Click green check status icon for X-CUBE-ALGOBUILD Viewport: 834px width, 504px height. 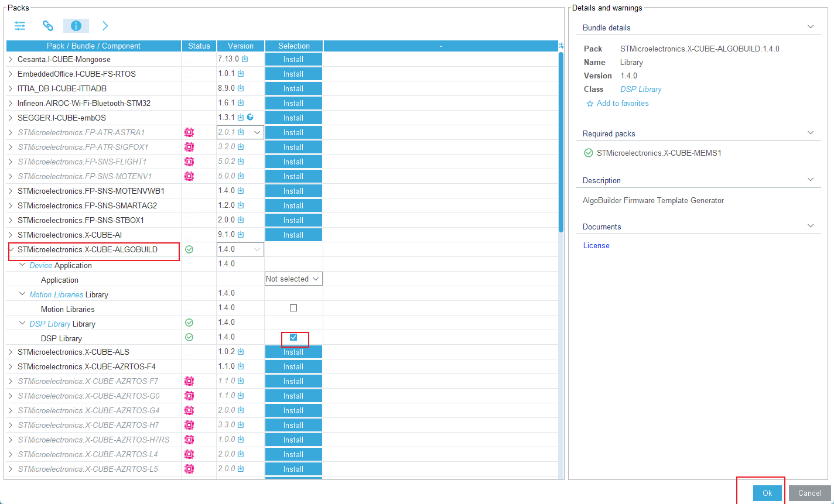189,249
